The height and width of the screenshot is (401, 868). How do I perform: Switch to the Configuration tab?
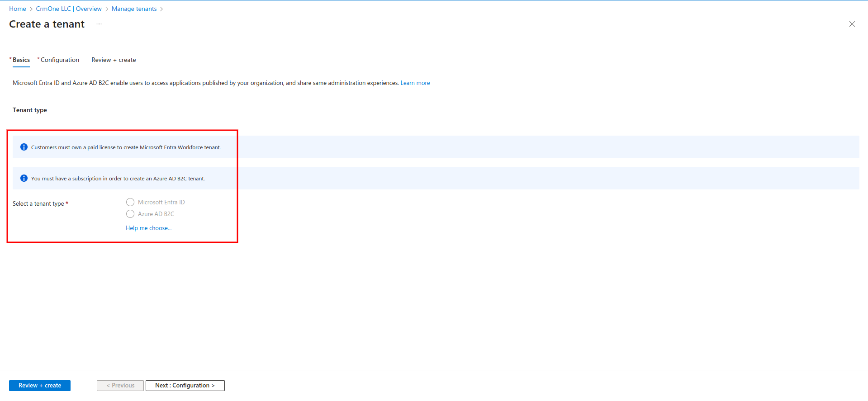pos(60,60)
